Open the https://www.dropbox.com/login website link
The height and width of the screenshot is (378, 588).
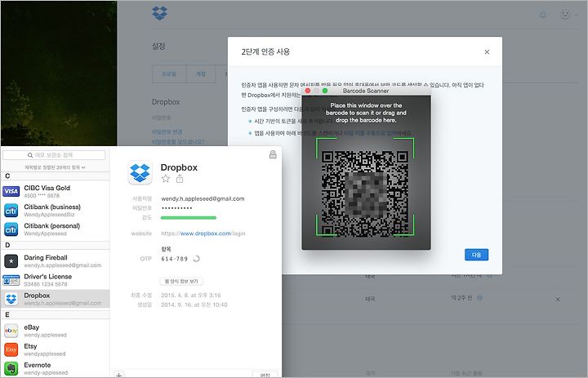203,233
